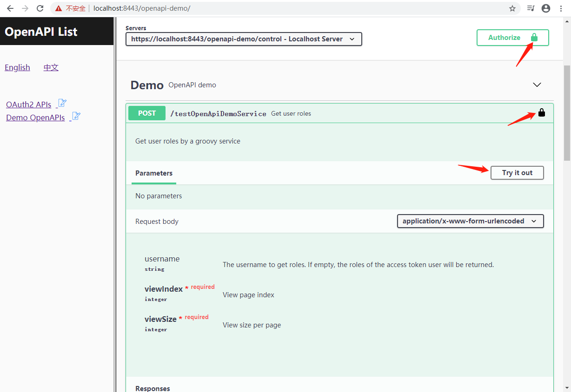
Task: Click the browser forward arrow
Action: coord(25,8)
